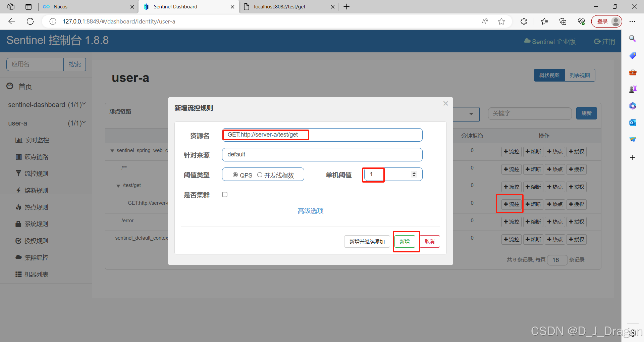
Task: Select the 列表视图 view tab
Action: (x=580, y=76)
